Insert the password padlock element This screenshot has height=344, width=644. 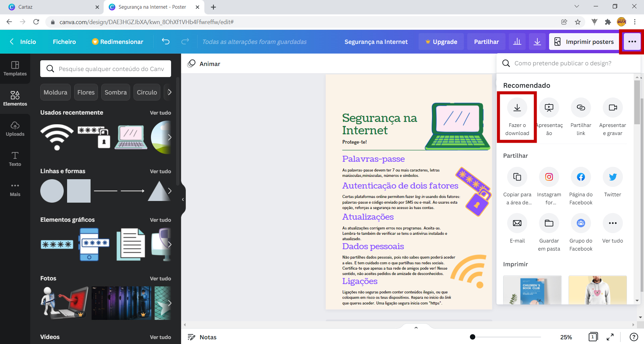point(94,137)
